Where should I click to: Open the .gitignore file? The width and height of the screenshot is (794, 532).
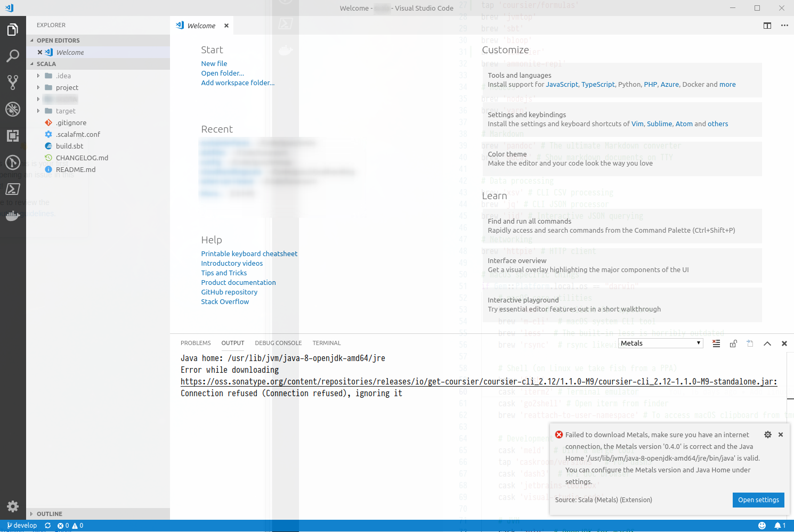click(x=98, y=122)
